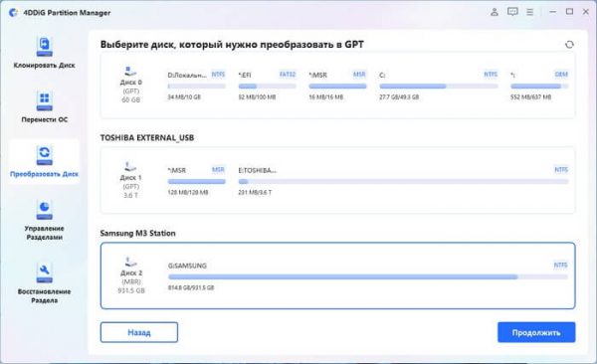Click the Диск 2 drive icon
597x364 pixels.
click(130, 262)
